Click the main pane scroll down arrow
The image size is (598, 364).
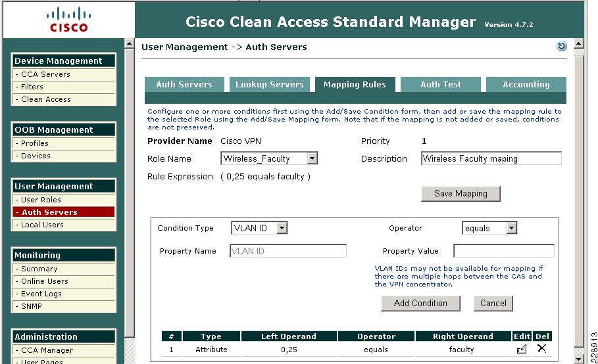(578, 359)
